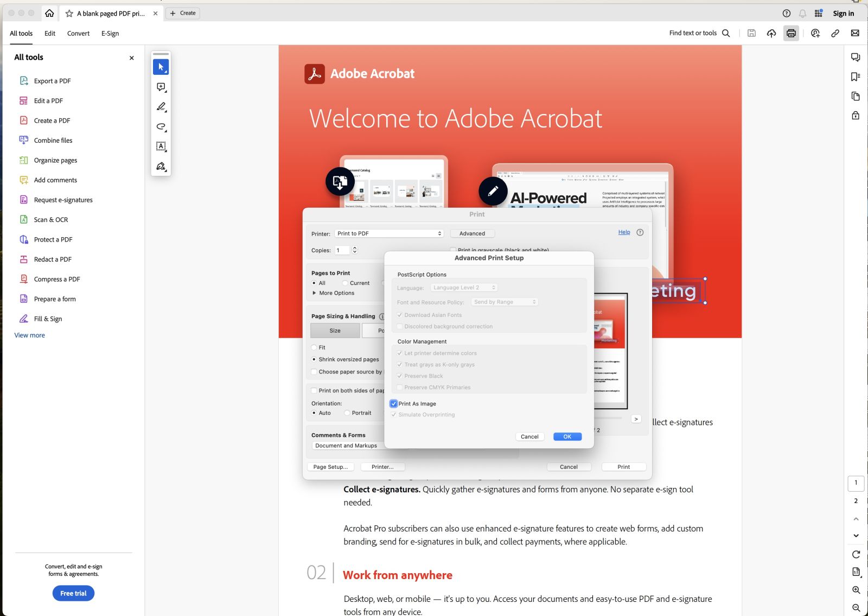
Task: Expand More Options disclosure triangle
Action: pos(314,293)
